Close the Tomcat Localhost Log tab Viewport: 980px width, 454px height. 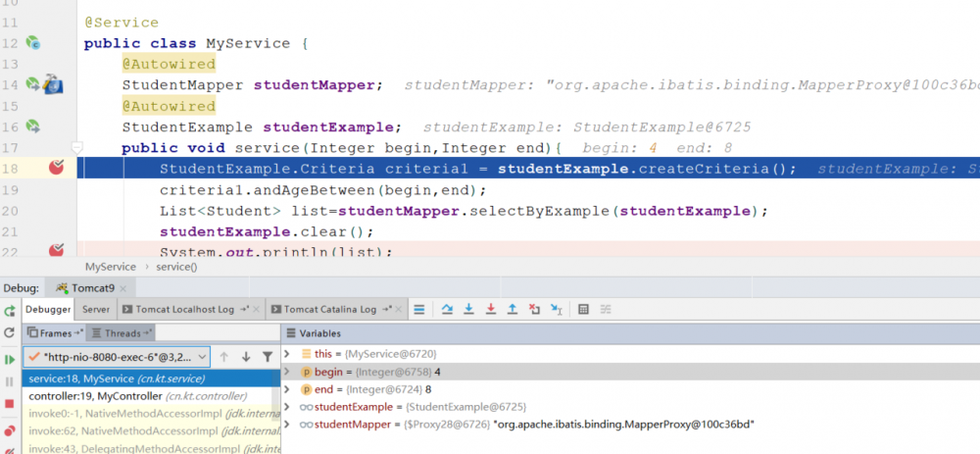click(x=256, y=310)
